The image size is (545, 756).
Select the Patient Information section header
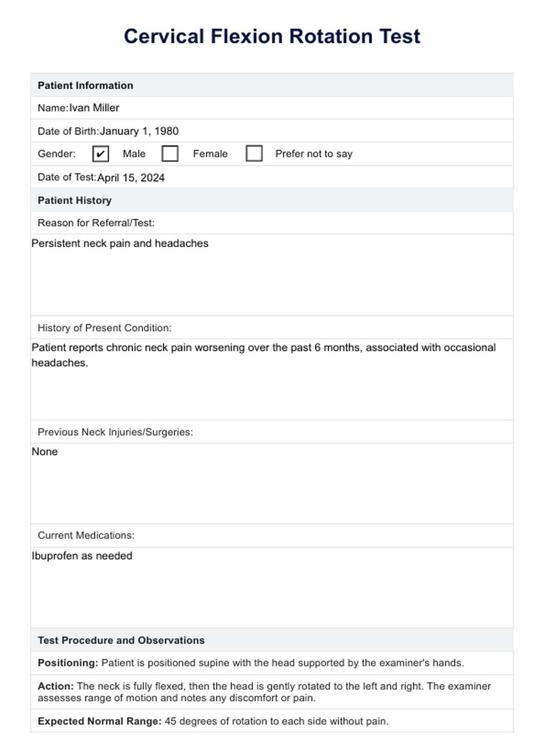click(x=85, y=85)
